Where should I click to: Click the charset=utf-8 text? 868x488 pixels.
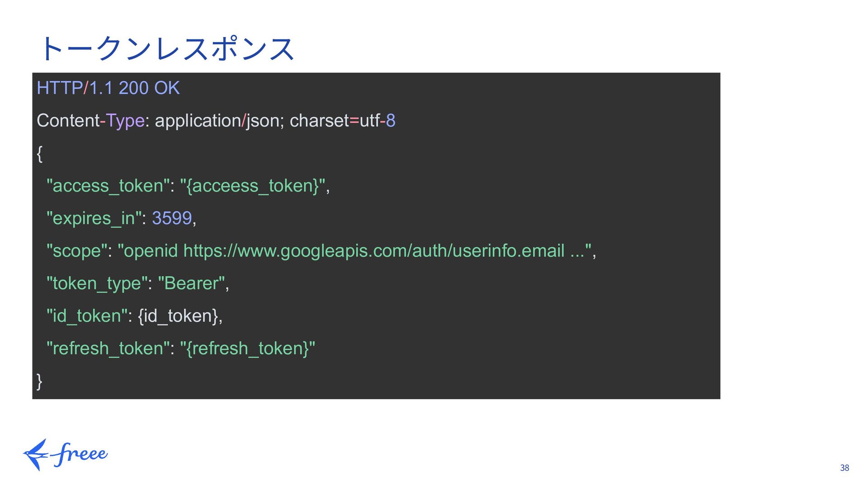pos(342,121)
